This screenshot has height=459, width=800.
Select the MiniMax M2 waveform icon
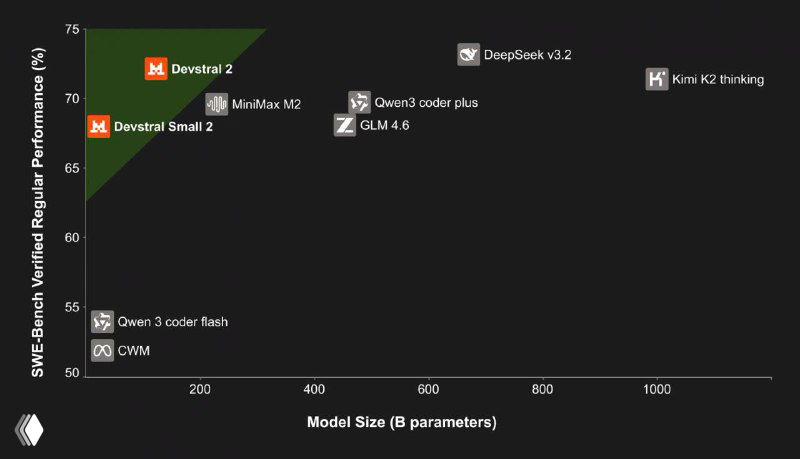coord(216,104)
